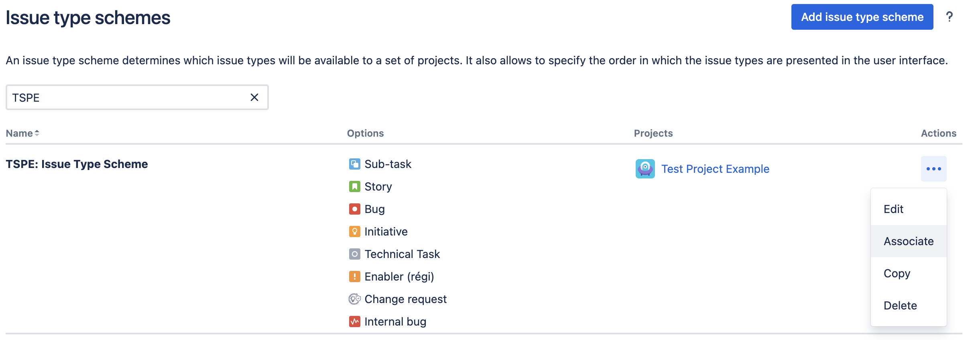Choose Edit from the actions menu
The width and height of the screenshot is (980, 340).
coord(893,209)
